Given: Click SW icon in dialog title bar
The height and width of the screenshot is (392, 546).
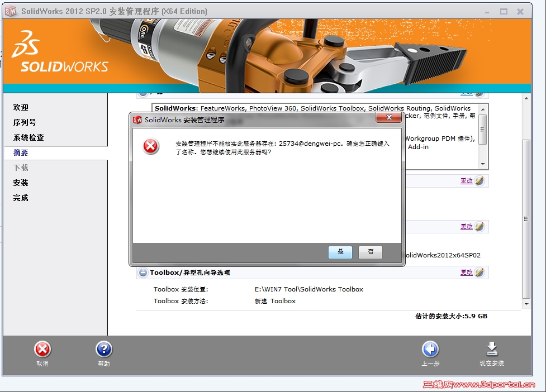Looking at the screenshot, I should tap(137, 120).
